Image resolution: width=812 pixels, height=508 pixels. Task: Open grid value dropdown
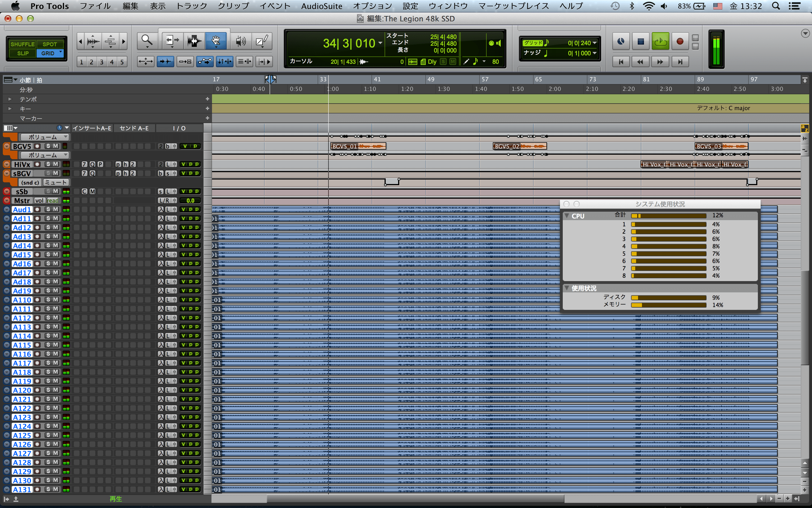595,43
